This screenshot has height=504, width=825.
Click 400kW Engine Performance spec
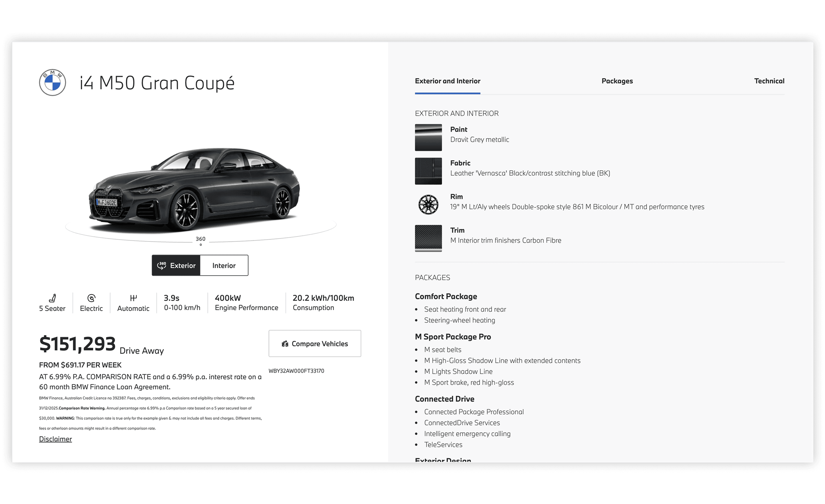coord(246,303)
